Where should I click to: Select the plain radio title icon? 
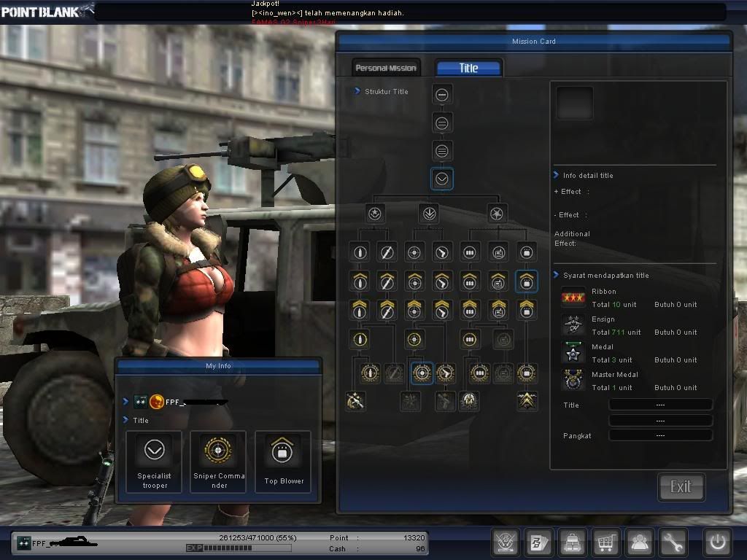point(499,252)
